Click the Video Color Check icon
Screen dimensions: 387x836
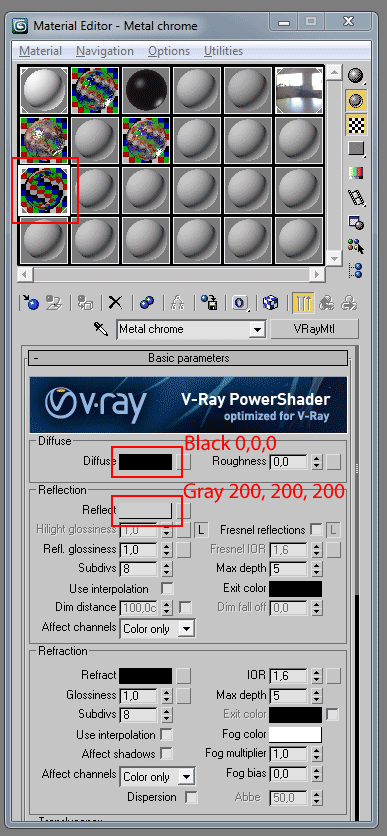356,172
